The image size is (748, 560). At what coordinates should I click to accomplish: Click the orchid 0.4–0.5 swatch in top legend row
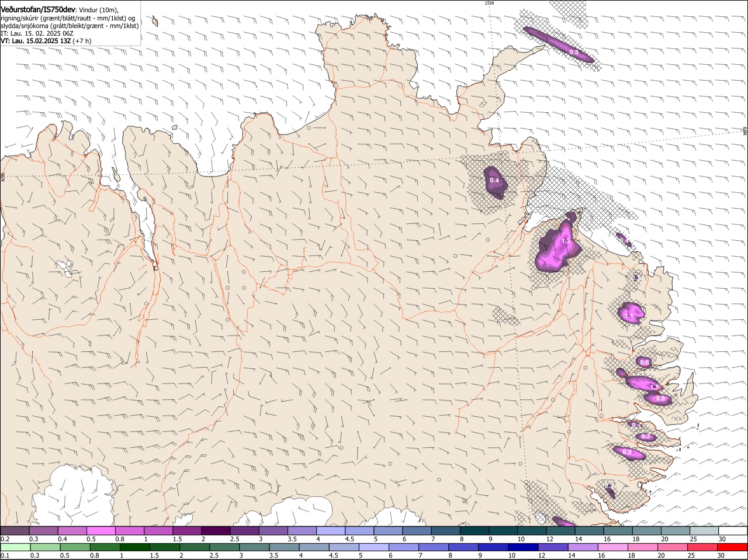coord(72,530)
